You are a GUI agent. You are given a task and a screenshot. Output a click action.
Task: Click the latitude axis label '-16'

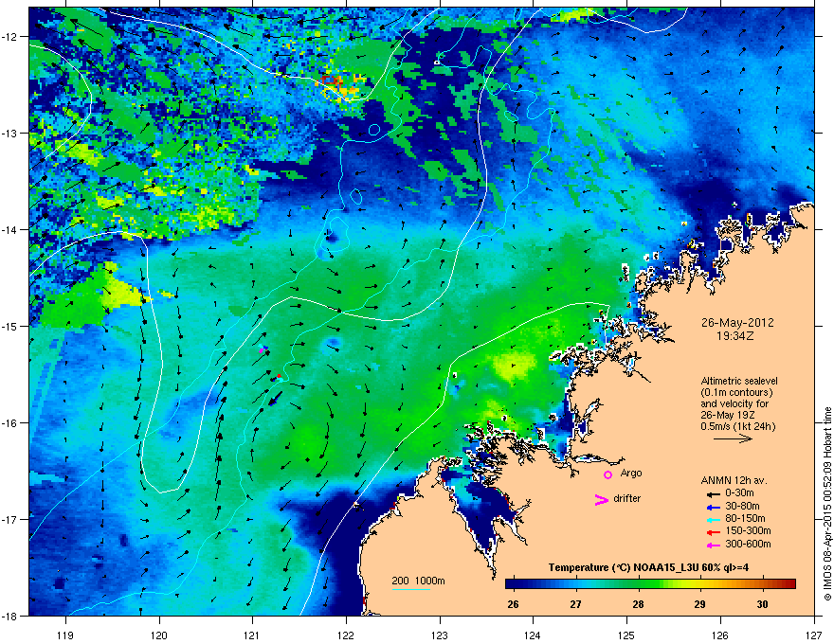(10, 423)
